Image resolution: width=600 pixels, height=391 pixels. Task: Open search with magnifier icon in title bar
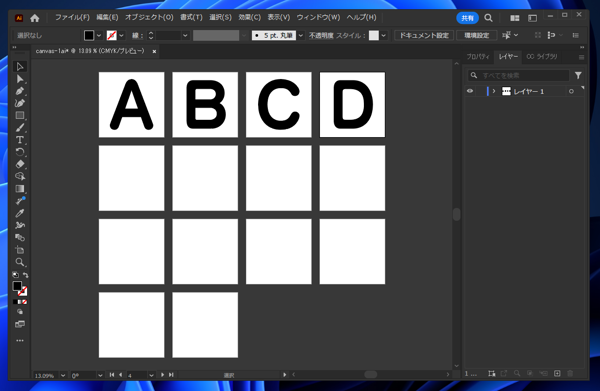[x=488, y=18]
